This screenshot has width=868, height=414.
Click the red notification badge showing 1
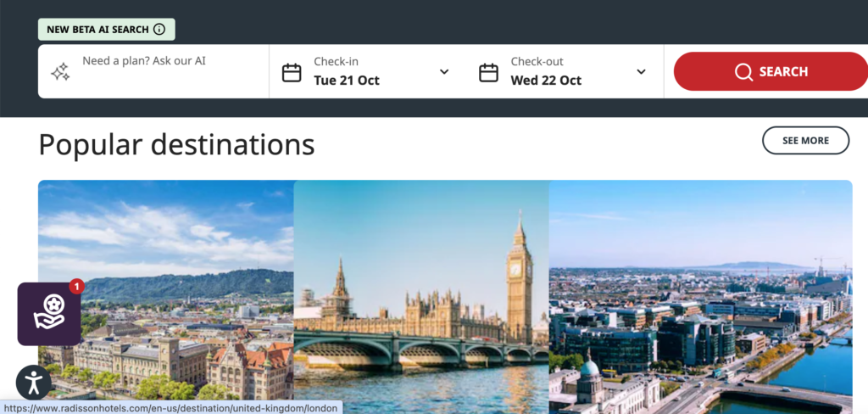click(76, 287)
